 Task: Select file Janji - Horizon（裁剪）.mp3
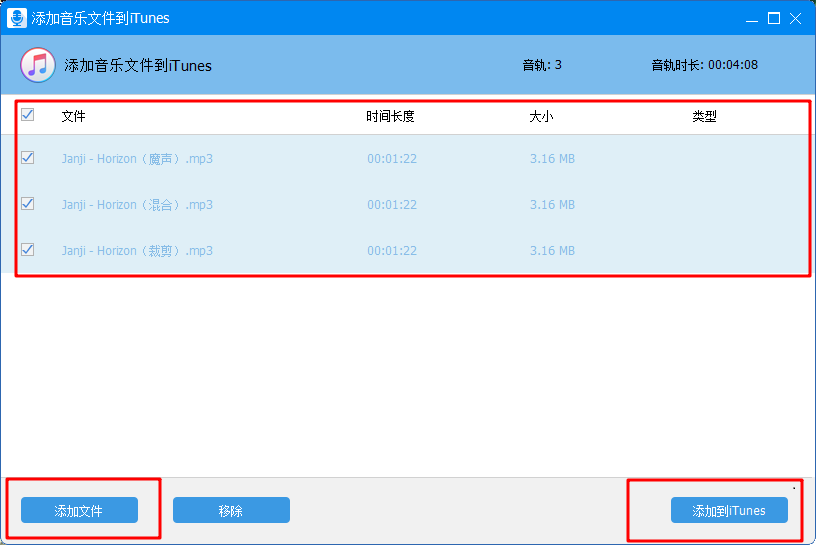(137, 251)
